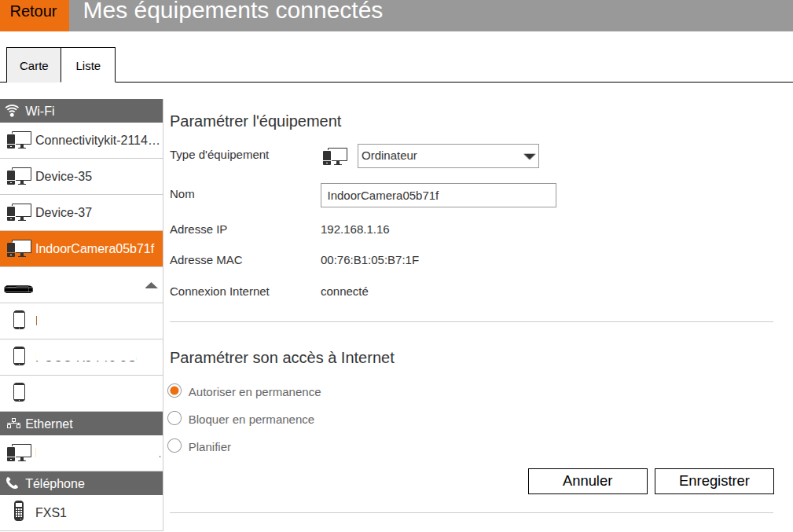
Task: Switch to the Carte tab
Action: (x=34, y=66)
